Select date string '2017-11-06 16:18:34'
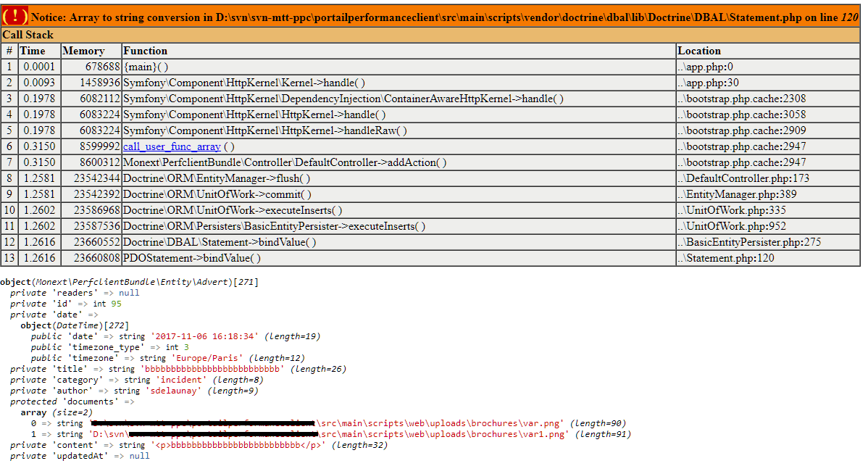868x466 pixels. point(204,336)
